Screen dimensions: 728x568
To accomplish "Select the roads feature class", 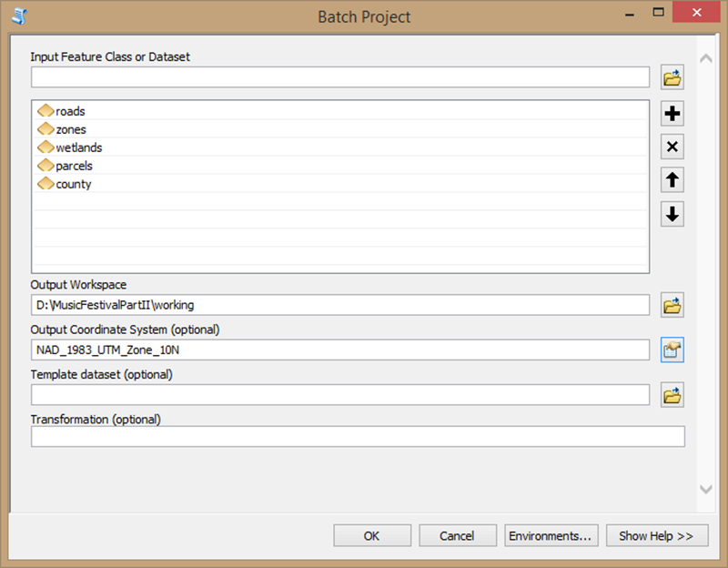I will click(x=67, y=110).
